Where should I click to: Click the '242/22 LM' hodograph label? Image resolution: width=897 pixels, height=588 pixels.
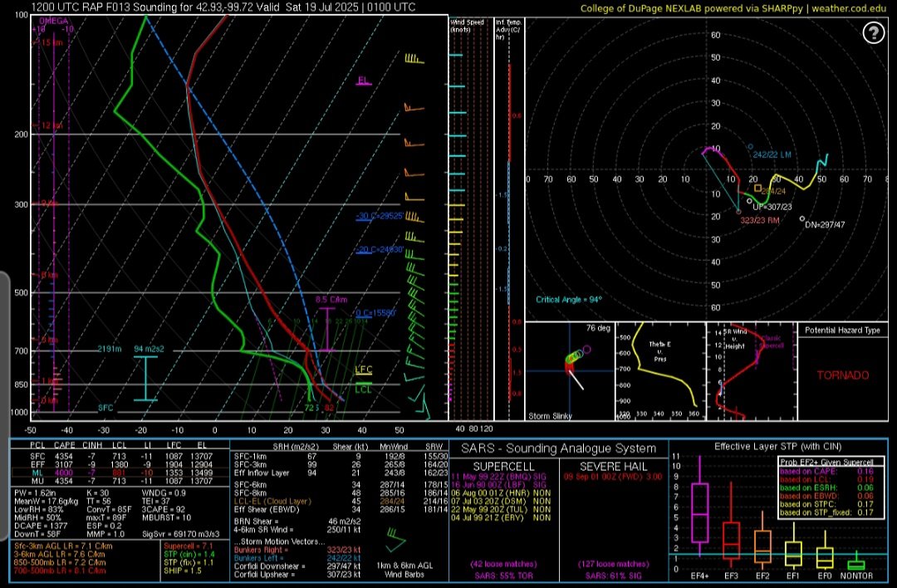[772, 154]
